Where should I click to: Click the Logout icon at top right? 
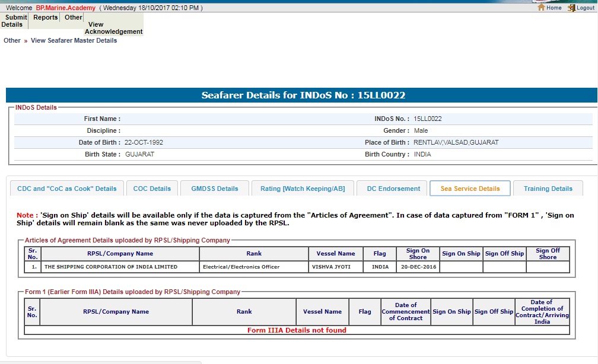point(572,8)
